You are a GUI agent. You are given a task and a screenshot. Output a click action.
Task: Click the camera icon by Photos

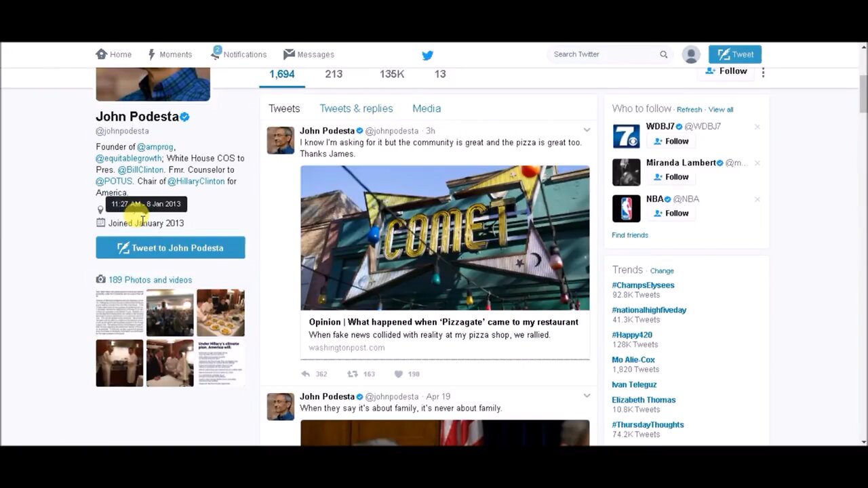point(100,279)
